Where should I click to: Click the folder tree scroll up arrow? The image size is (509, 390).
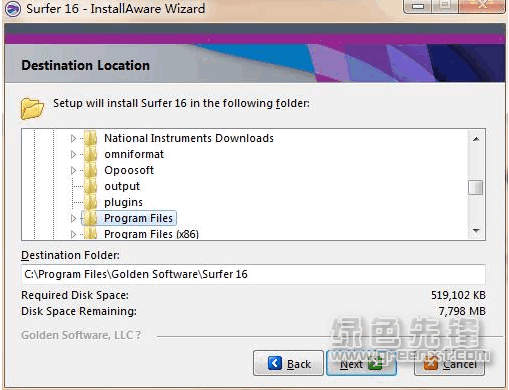coord(476,139)
